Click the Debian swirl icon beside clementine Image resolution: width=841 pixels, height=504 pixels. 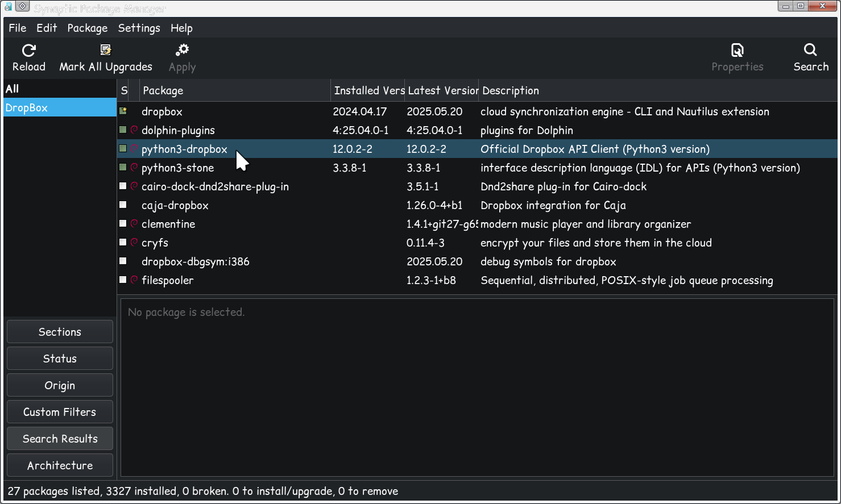[x=134, y=224]
